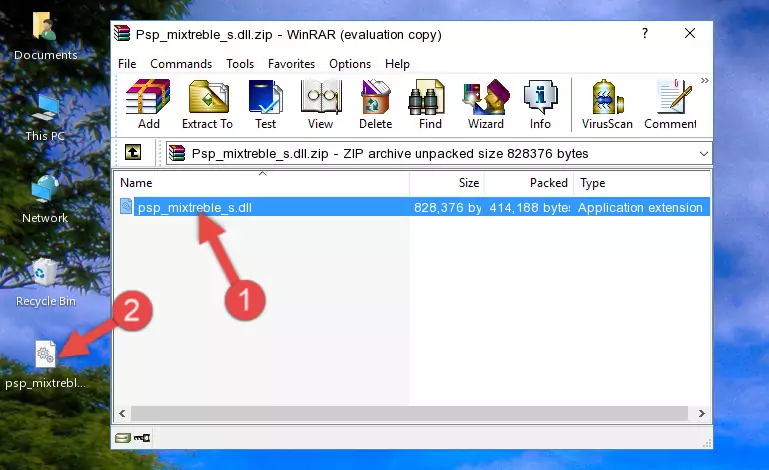This screenshot has height=470, width=769.
Task: Select the Network desktop icon
Action: (x=45, y=199)
